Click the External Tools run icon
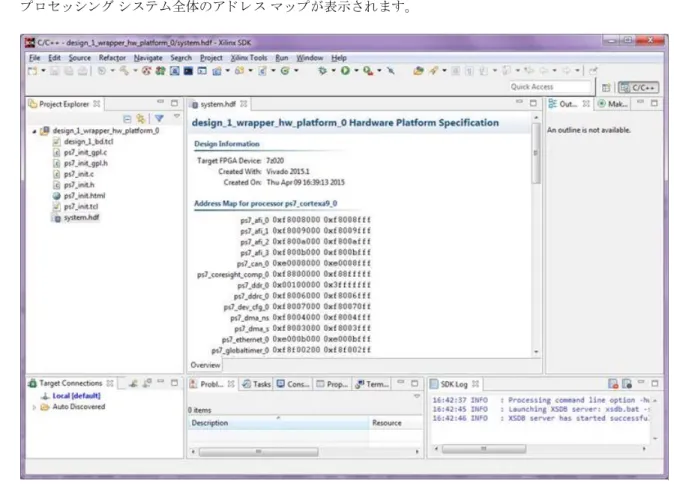The width and height of the screenshot is (674, 484). click(368, 70)
